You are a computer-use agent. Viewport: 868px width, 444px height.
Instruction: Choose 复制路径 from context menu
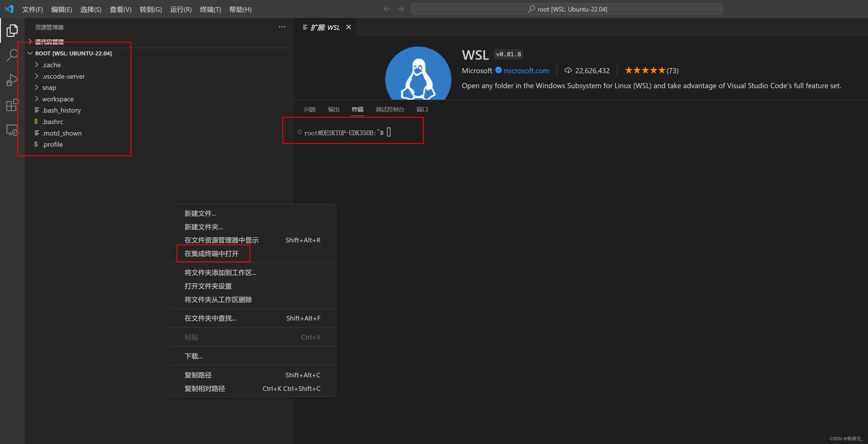click(253, 375)
